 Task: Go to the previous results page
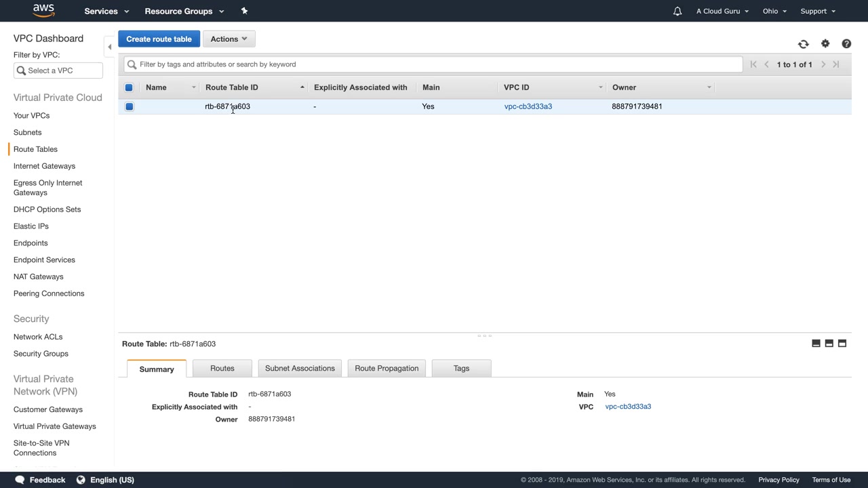click(x=767, y=64)
